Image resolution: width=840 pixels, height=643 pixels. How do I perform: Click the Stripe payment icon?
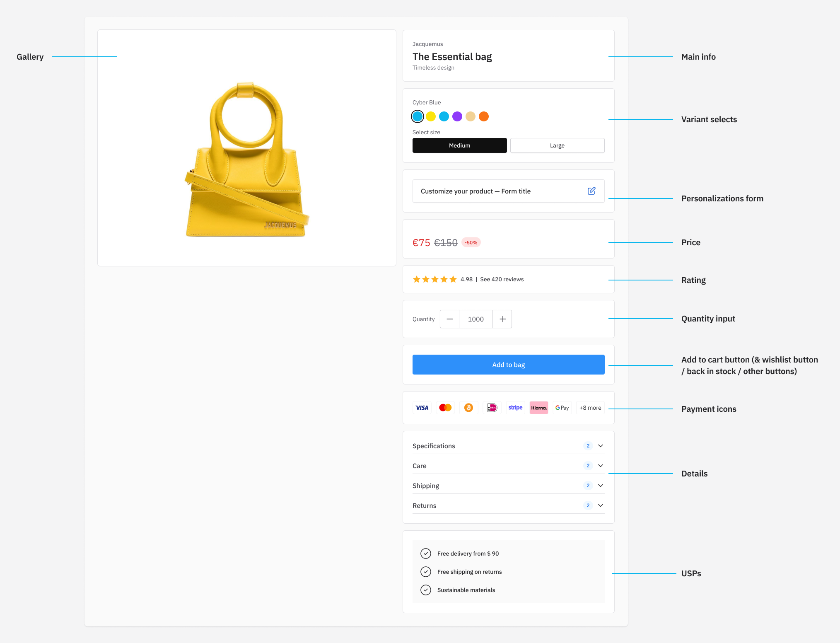[x=515, y=408]
